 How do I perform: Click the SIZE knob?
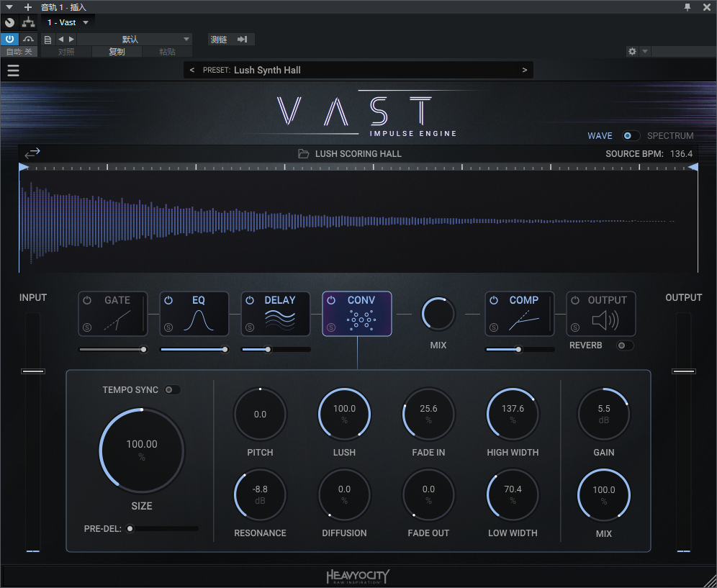(x=142, y=451)
